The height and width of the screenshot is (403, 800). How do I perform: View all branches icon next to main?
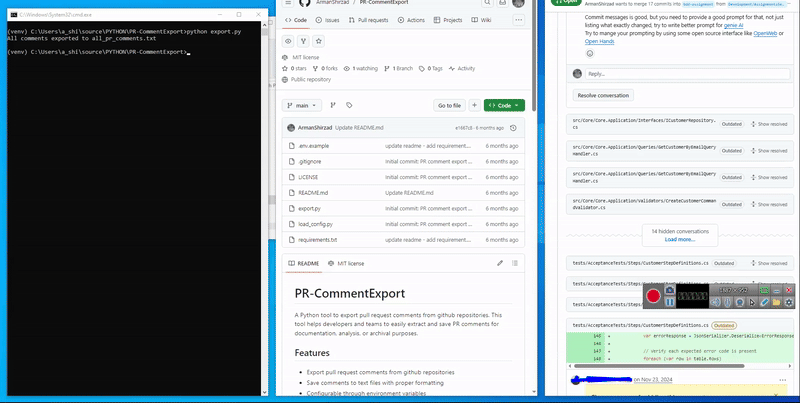[x=333, y=105]
